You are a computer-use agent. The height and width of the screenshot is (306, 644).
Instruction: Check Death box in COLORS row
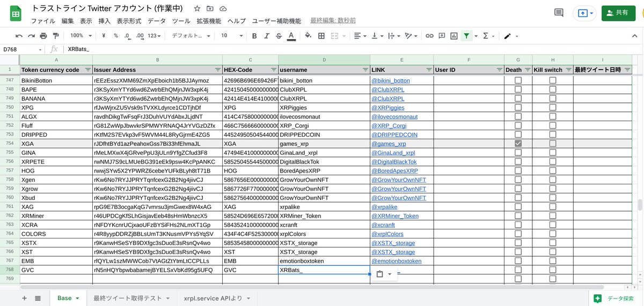pyautogui.click(x=518, y=234)
